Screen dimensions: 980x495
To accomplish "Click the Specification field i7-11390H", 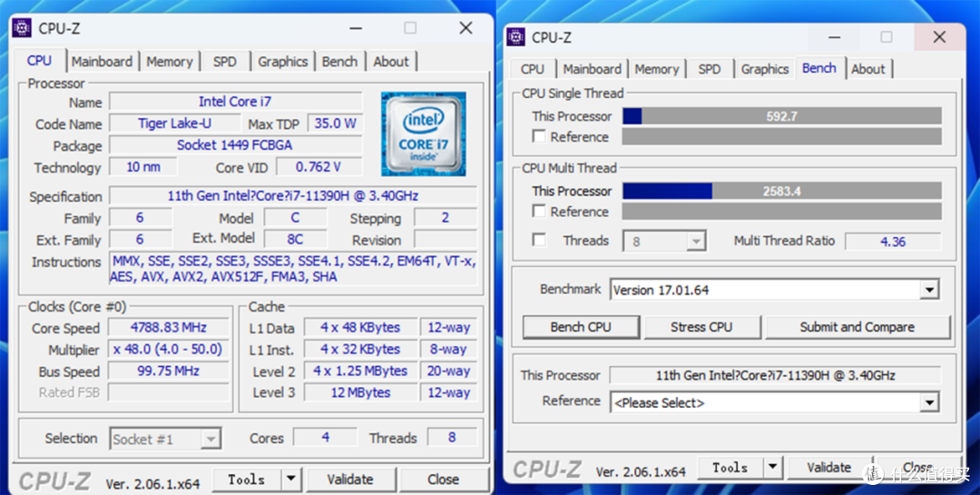I will pos(293,196).
